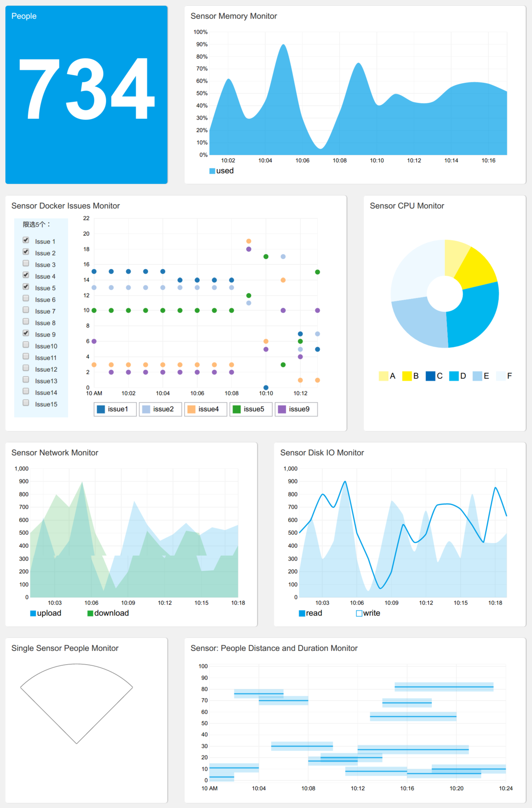Click CPU legend swatch A
Screen dimensions: 532x808
383,376
